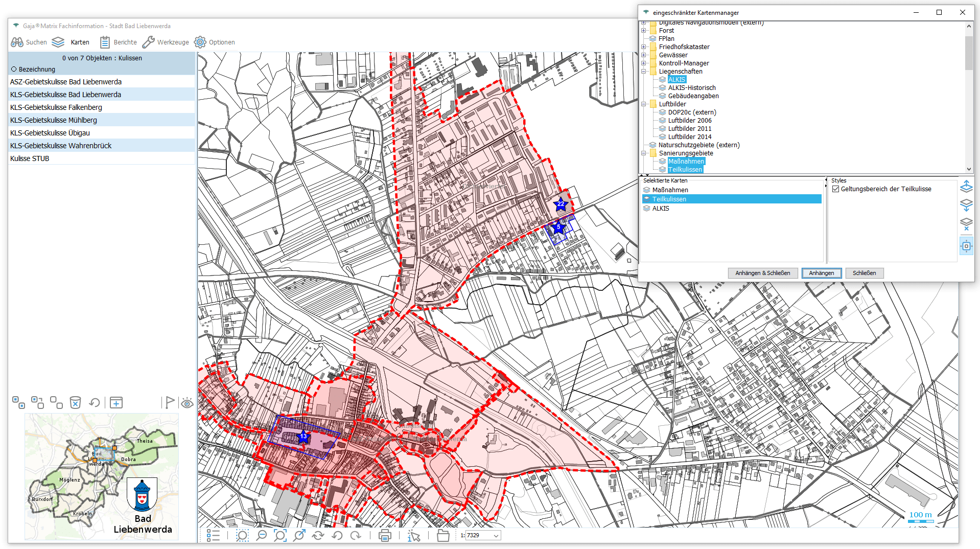Image resolution: width=980 pixels, height=549 pixels.
Task: Click the zoom out magnifier icon
Action: 261,535
